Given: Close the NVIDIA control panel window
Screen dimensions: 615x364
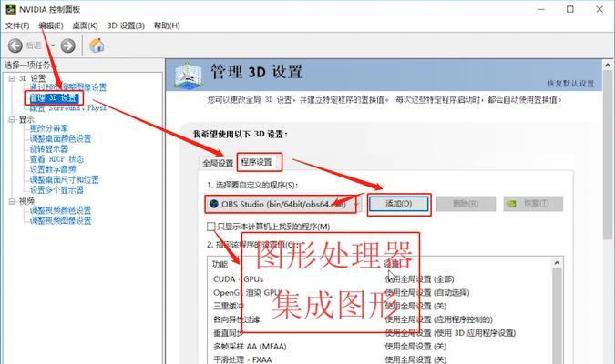Looking at the screenshot, I should point(600,9).
